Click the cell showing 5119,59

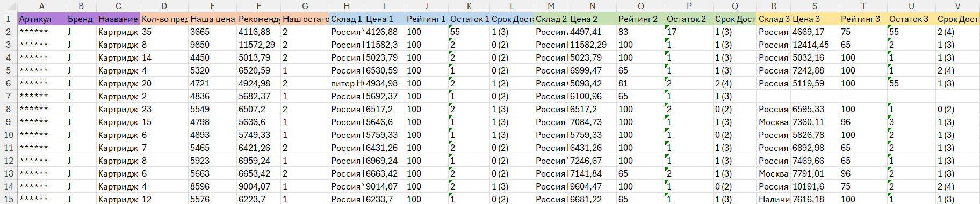pos(815,83)
